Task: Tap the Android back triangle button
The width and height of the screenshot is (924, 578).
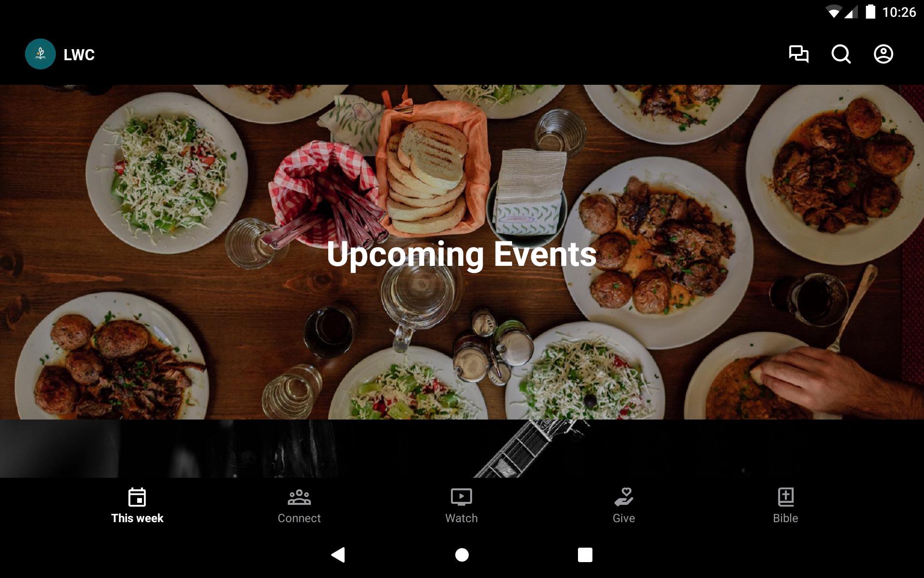Action: (x=338, y=555)
